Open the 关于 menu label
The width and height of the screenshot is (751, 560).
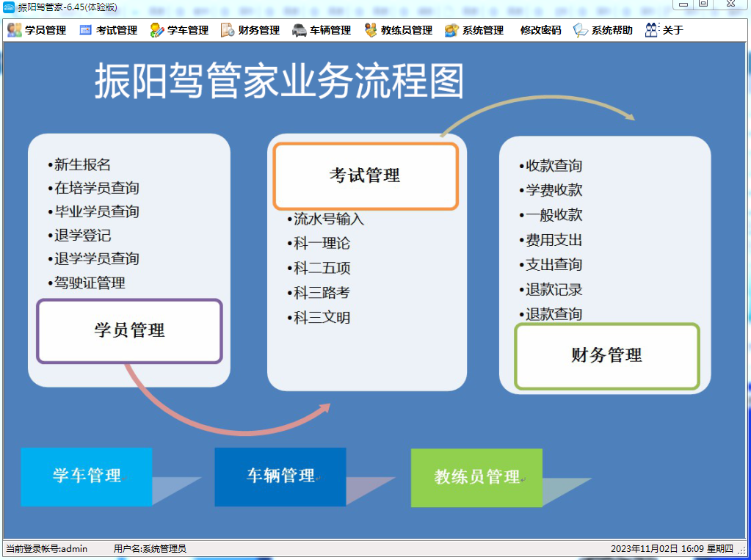pyautogui.click(x=673, y=30)
